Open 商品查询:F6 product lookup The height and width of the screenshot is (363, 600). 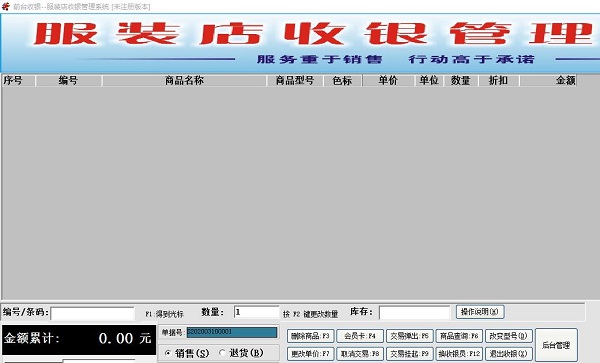(x=459, y=336)
